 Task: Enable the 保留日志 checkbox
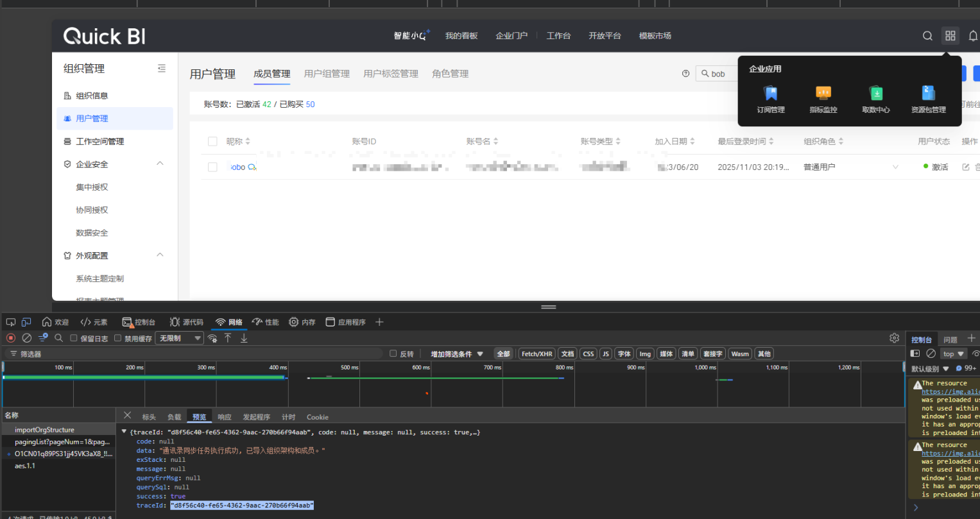point(74,338)
